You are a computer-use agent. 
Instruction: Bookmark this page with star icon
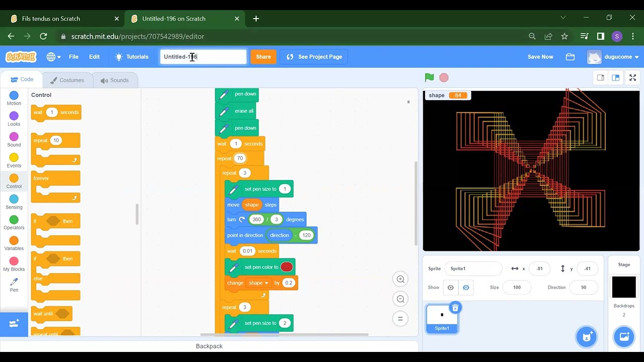[565, 36]
